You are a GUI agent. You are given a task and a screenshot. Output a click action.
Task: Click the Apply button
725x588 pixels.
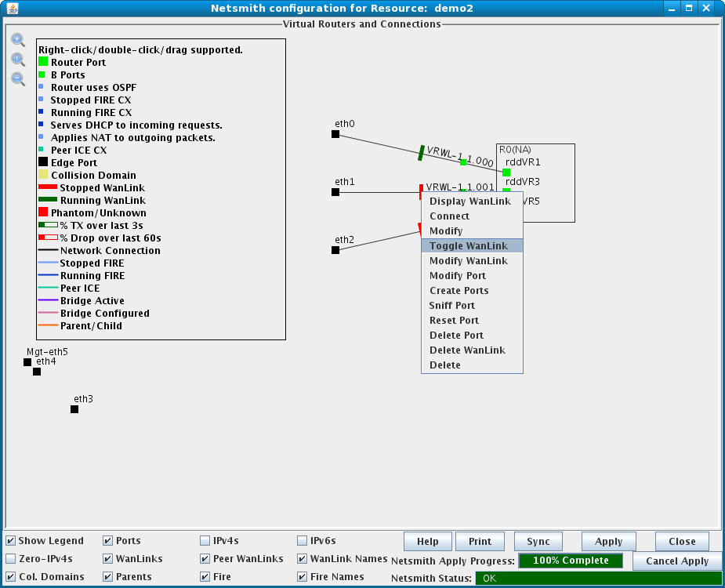click(608, 541)
